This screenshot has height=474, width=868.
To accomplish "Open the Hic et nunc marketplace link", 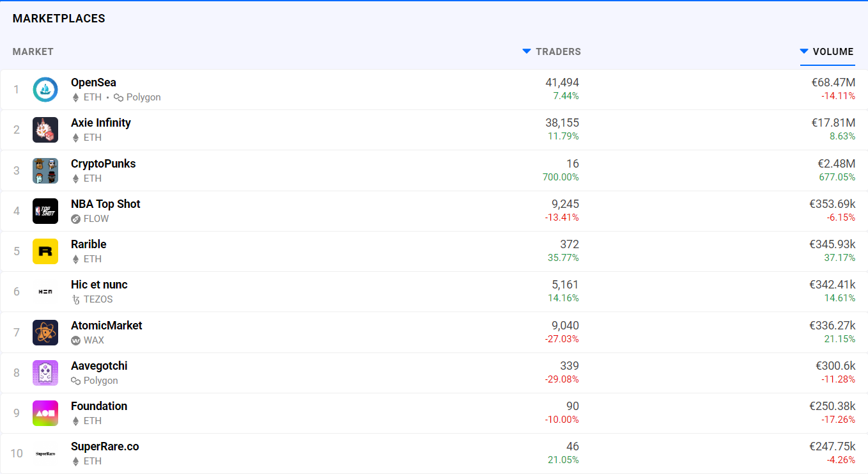I will pyautogui.click(x=99, y=285).
